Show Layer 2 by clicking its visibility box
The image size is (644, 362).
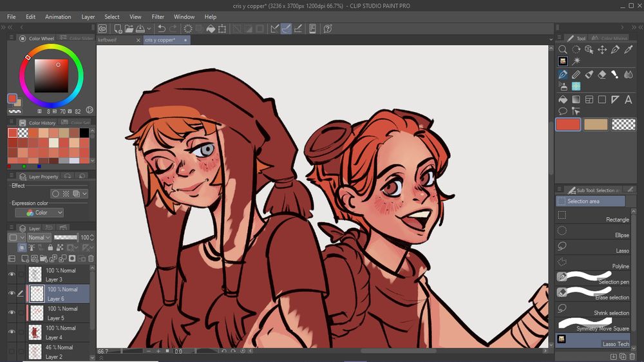[x=12, y=351]
